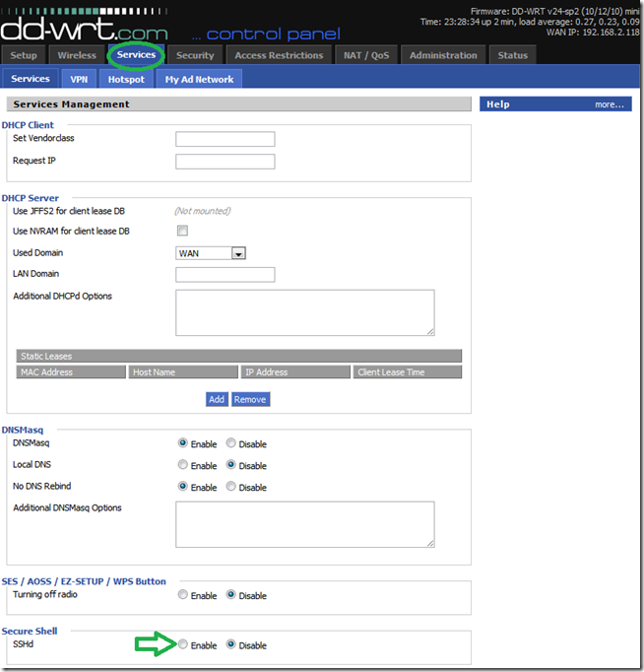Check Use NVRAM for client lease DB
Screen dimensions: 644x672
pyautogui.click(x=182, y=231)
